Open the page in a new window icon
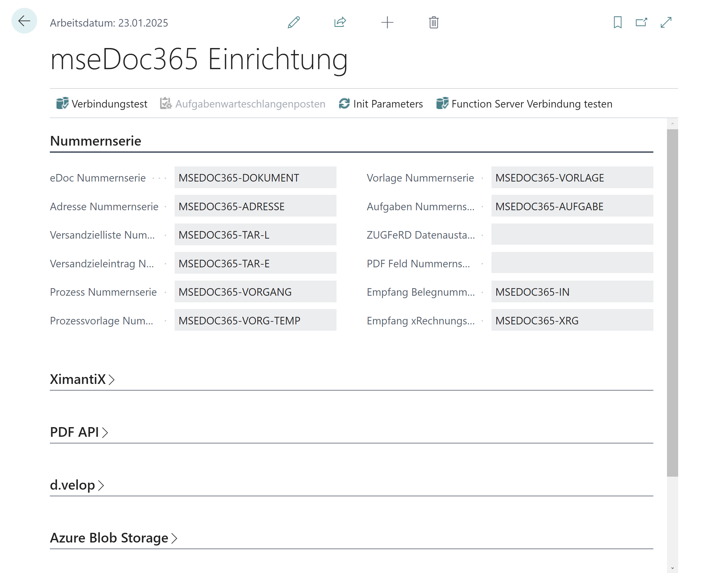Image resolution: width=728 pixels, height=573 pixels. (641, 22)
